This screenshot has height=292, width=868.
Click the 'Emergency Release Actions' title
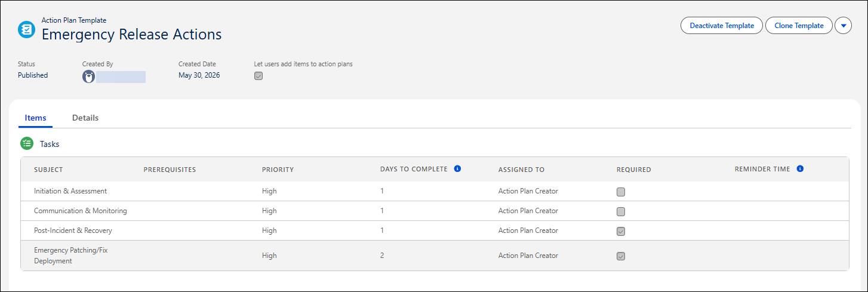[x=131, y=34]
